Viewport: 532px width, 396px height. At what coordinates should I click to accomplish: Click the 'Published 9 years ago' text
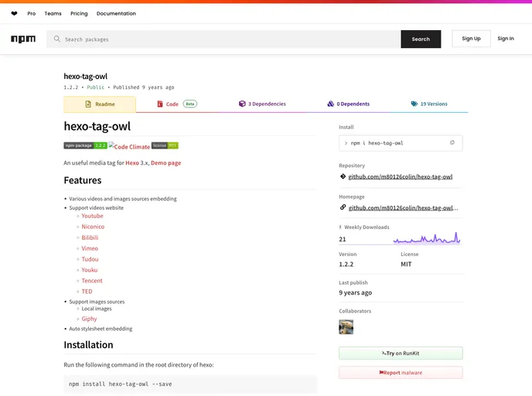click(144, 87)
